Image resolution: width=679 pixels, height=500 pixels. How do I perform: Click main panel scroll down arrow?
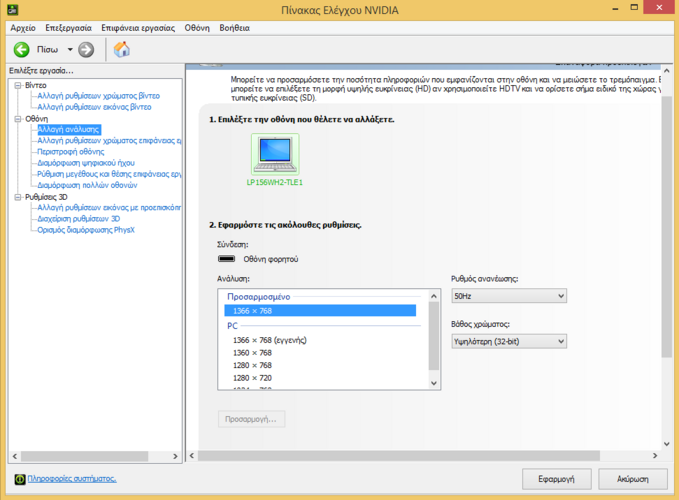point(666,444)
